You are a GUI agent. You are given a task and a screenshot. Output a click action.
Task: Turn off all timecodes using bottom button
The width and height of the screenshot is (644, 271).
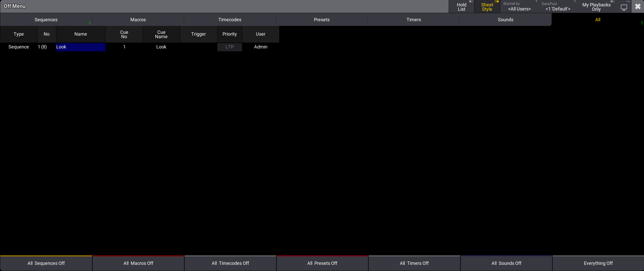(230, 263)
